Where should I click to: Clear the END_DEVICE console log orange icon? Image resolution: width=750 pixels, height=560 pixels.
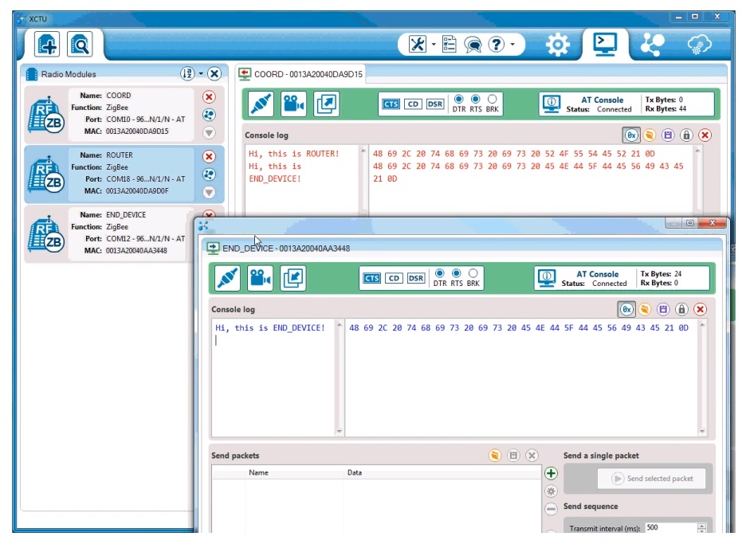pos(644,309)
